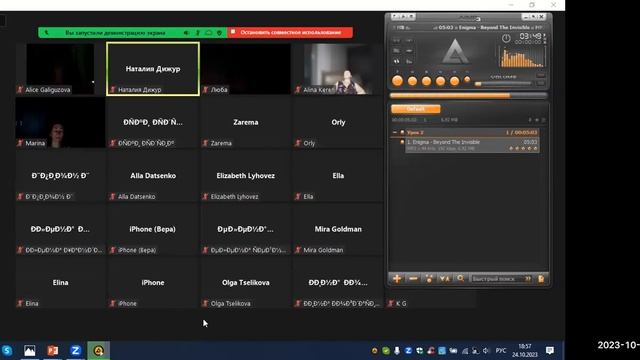
Task: Open Skype from the taskbar
Action: pos(7,351)
